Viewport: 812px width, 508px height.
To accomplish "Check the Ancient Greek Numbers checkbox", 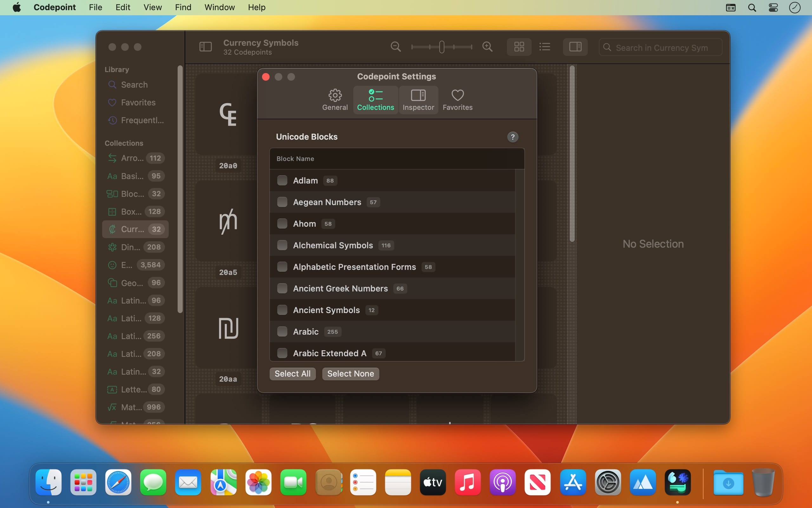I will click(x=282, y=288).
